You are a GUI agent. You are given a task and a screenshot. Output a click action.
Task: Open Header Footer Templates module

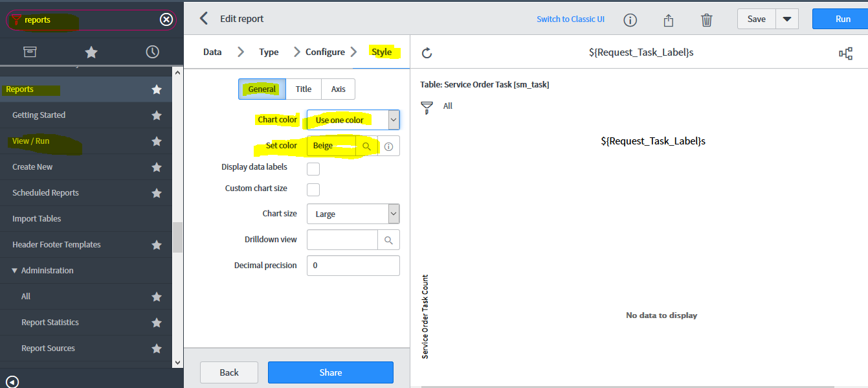click(56, 245)
